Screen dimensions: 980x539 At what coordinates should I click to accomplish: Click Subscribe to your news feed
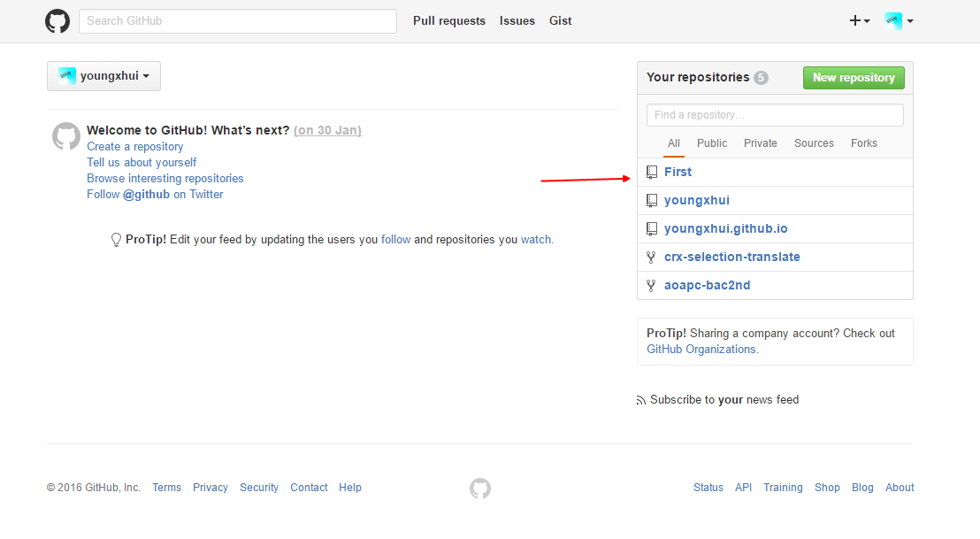(724, 400)
